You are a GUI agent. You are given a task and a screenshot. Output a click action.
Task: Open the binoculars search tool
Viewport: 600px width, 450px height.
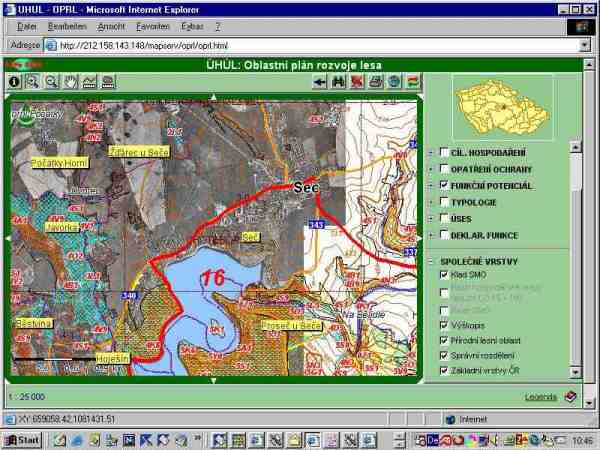(x=339, y=82)
